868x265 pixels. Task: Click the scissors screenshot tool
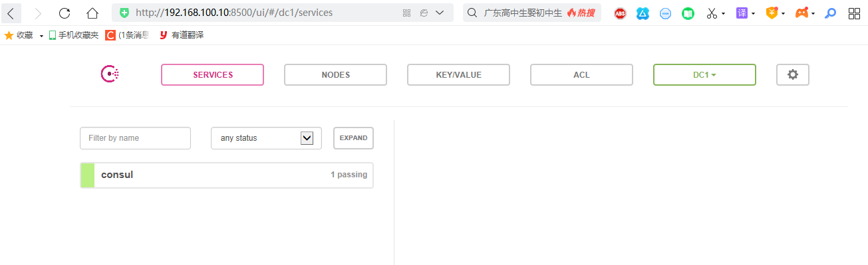coord(712,13)
